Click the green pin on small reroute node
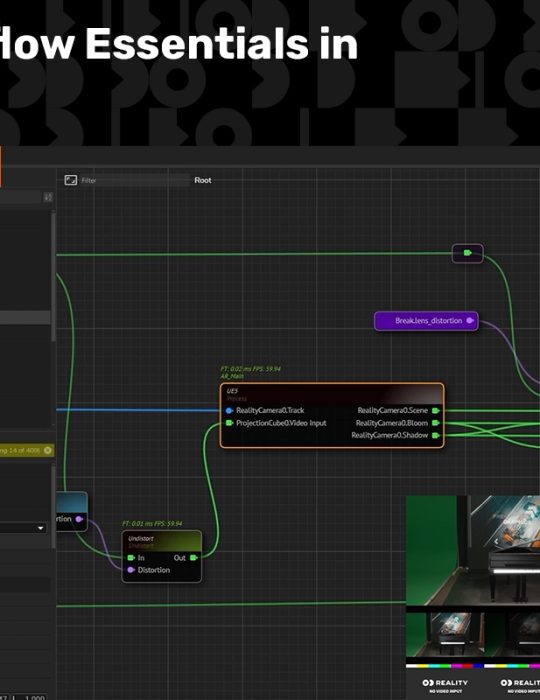 tap(467, 253)
